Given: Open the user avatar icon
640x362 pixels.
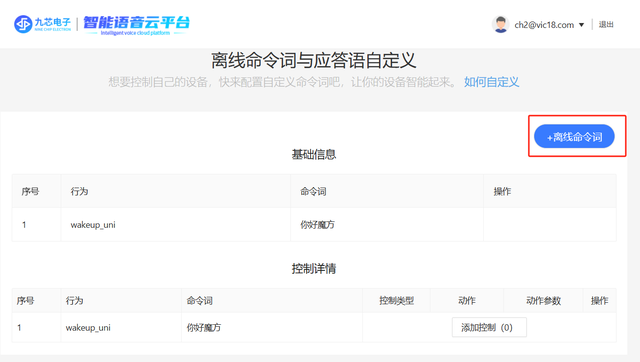Looking at the screenshot, I should (x=500, y=24).
